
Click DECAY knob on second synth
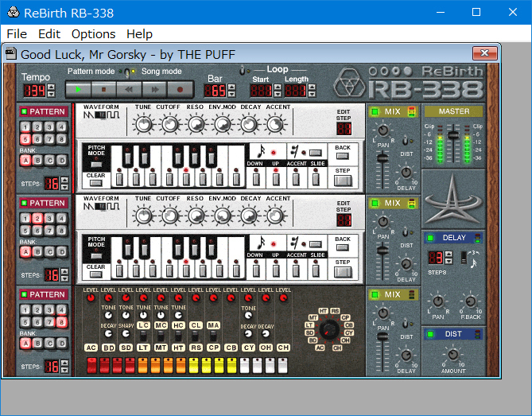tap(249, 216)
